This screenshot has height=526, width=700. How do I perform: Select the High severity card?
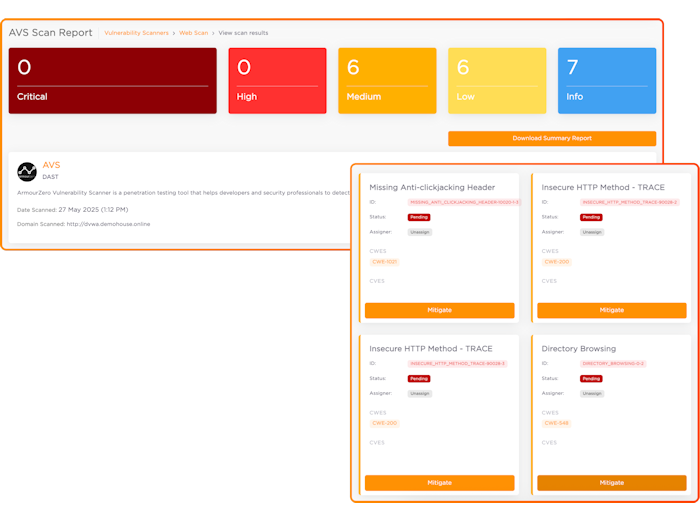277,81
